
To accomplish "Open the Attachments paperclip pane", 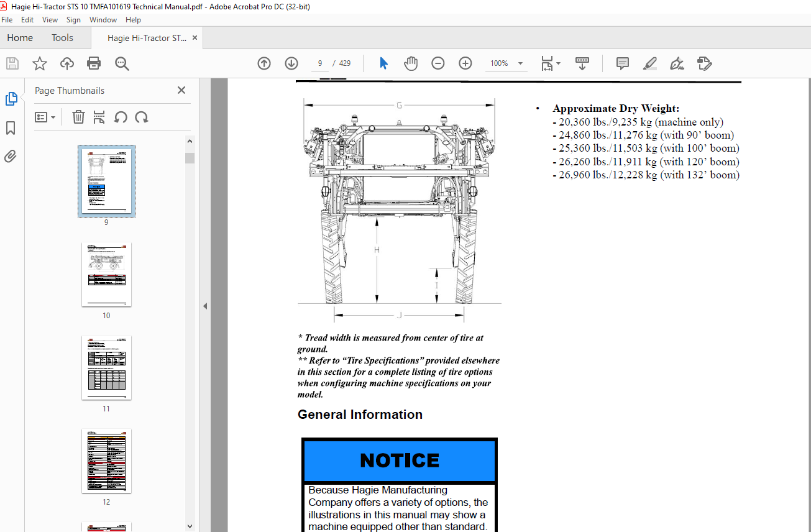I will pos(11,157).
